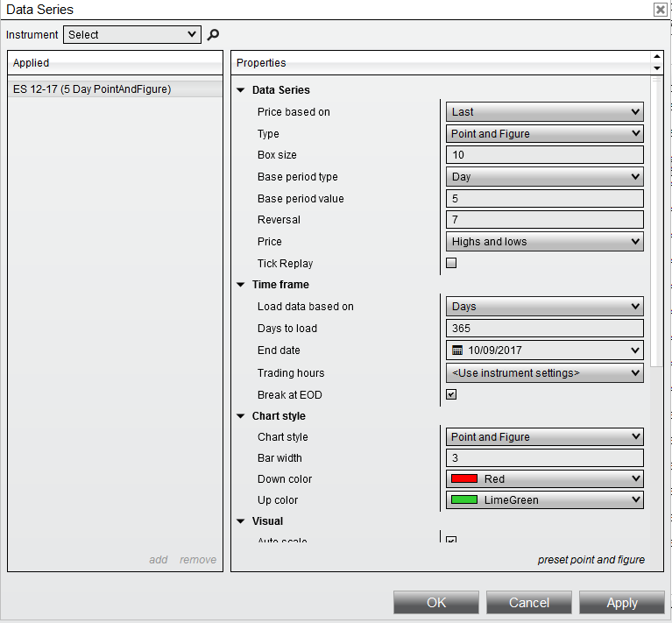Click the Box size input field
Image resolution: width=672 pixels, height=623 pixels.
click(545, 155)
